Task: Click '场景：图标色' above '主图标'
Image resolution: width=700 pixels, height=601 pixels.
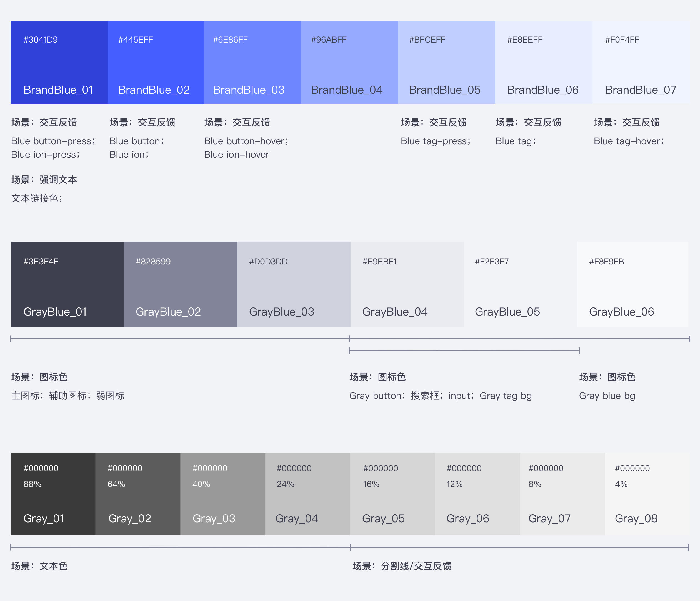Action: click(x=39, y=377)
